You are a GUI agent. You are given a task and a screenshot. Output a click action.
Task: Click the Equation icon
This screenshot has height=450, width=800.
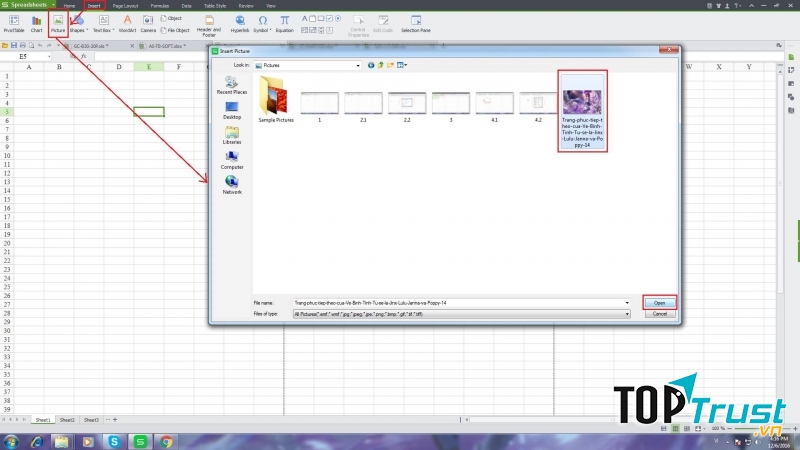pyautogui.click(x=285, y=22)
